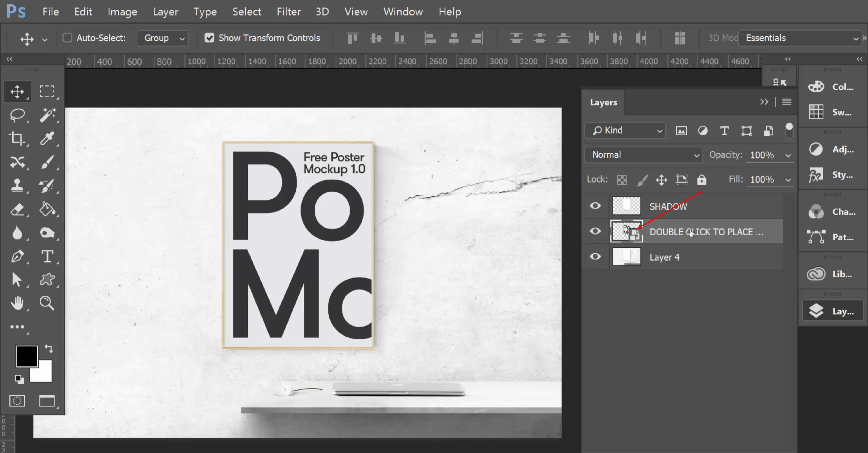Image resolution: width=868 pixels, height=453 pixels.
Task: Lock image pixels with brush icon
Action: pos(642,180)
